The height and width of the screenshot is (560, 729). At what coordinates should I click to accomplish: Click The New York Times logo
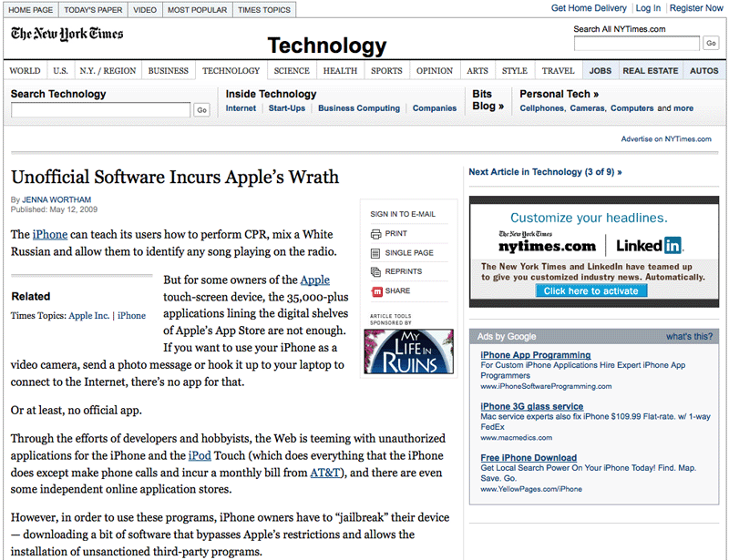click(67, 35)
